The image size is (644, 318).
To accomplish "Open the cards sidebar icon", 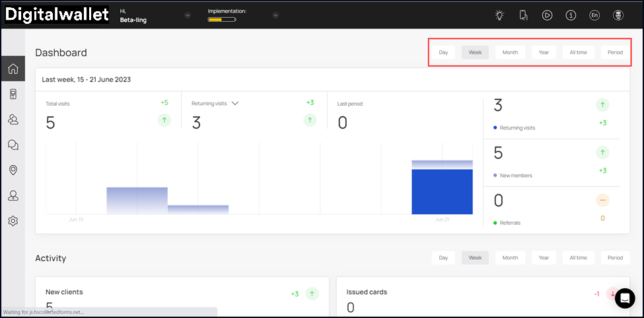I will [x=13, y=95].
